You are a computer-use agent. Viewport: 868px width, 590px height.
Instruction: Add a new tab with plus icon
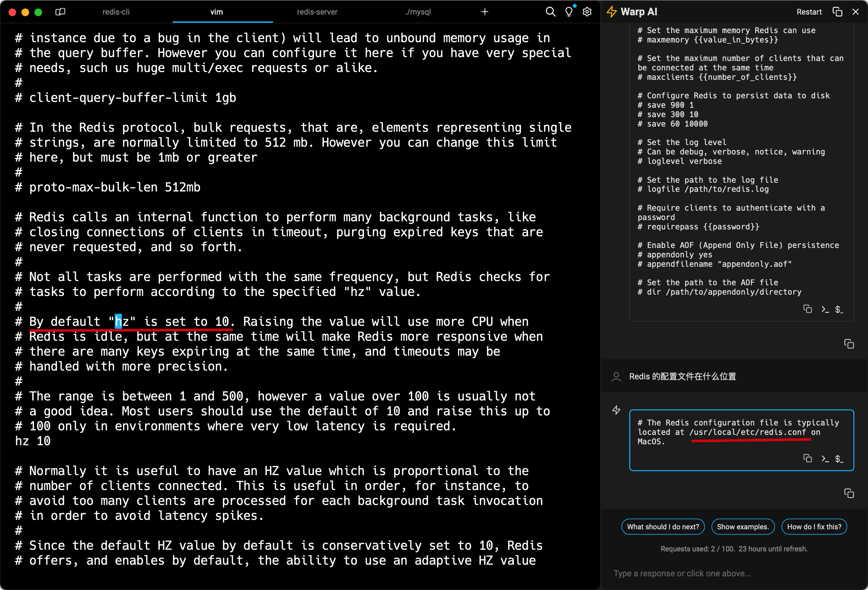484,12
